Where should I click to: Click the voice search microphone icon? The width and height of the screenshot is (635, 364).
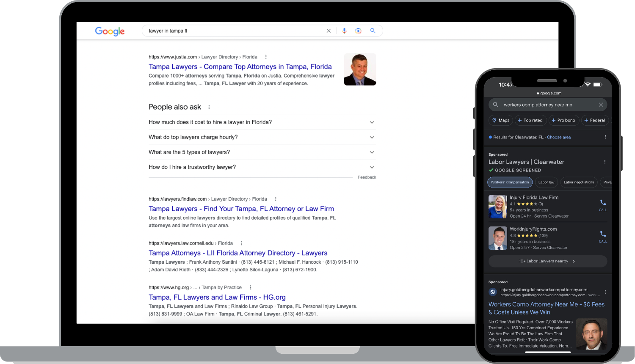pos(344,30)
